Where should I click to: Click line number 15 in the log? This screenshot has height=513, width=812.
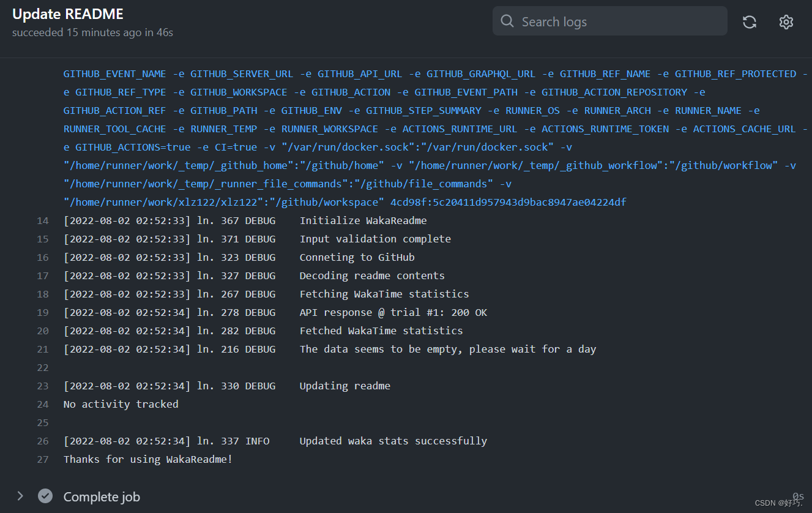point(42,239)
